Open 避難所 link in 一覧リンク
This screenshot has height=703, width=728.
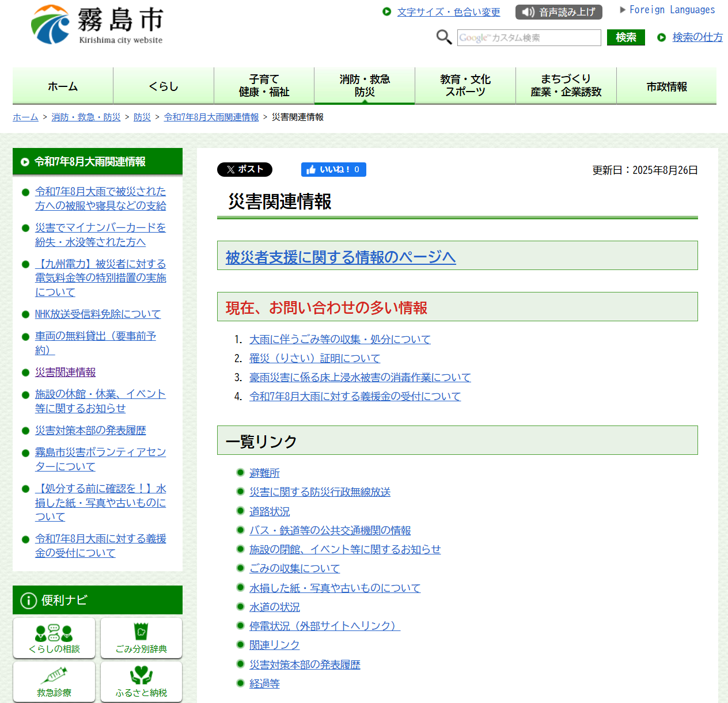(264, 473)
